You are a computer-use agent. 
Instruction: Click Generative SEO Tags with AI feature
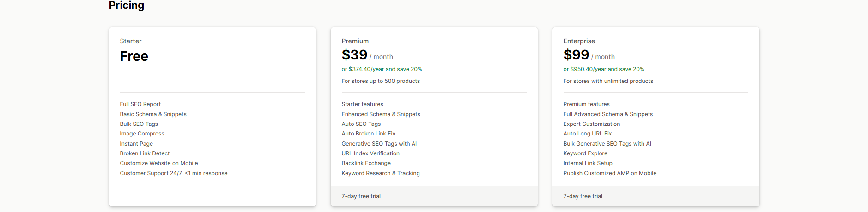(379, 144)
